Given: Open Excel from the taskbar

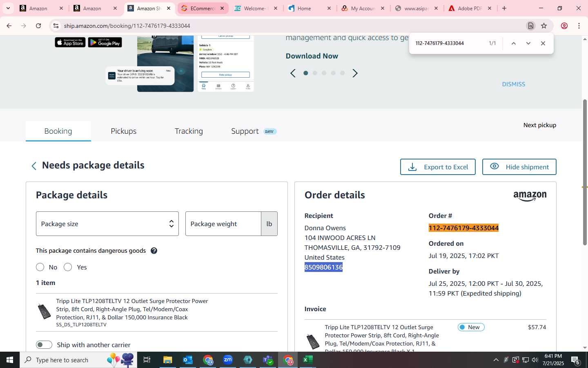Looking at the screenshot, I should pyautogui.click(x=307, y=360).
